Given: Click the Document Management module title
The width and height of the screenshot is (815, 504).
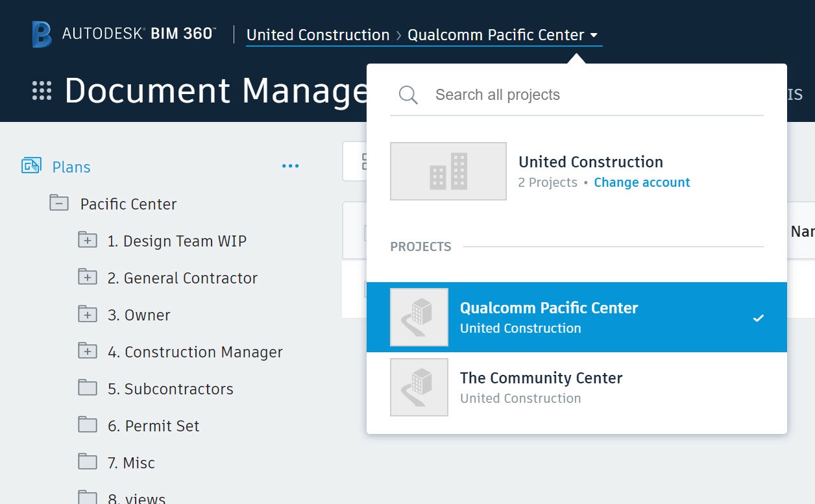Looking at the screenshot, I should click(216, 91).
